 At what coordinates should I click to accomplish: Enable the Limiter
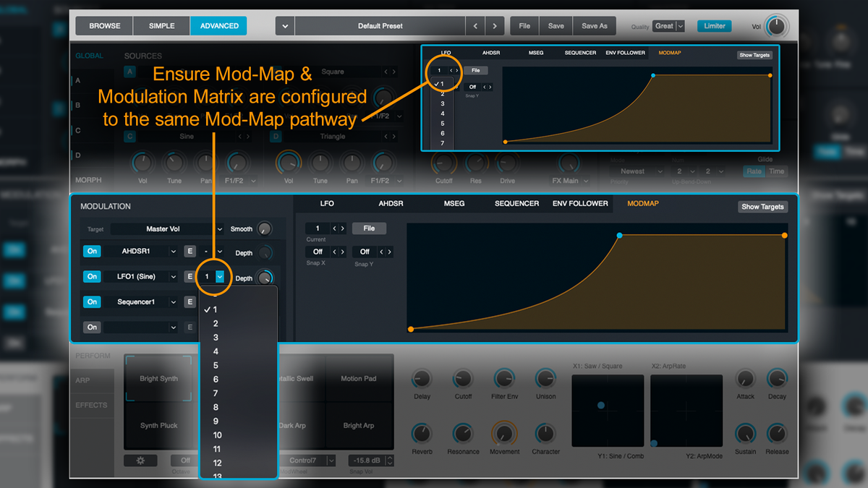[714, 25]
